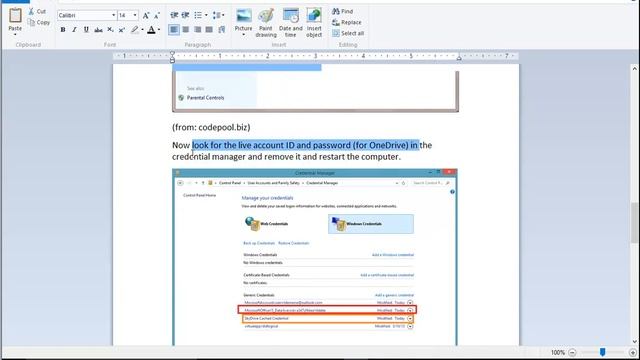640x360 pixels.
Task: Toggle italic formatting
Action: pos(74,30)
